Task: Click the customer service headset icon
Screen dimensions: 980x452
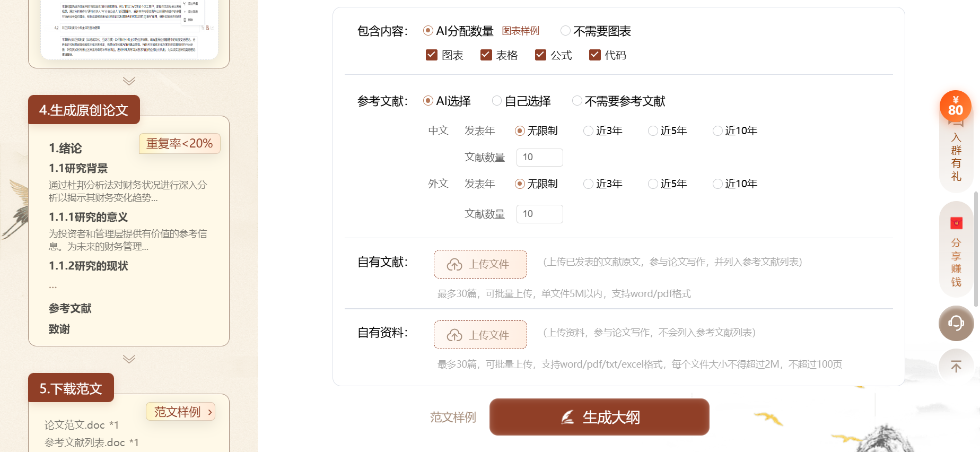Action: (x=956, y=323)
